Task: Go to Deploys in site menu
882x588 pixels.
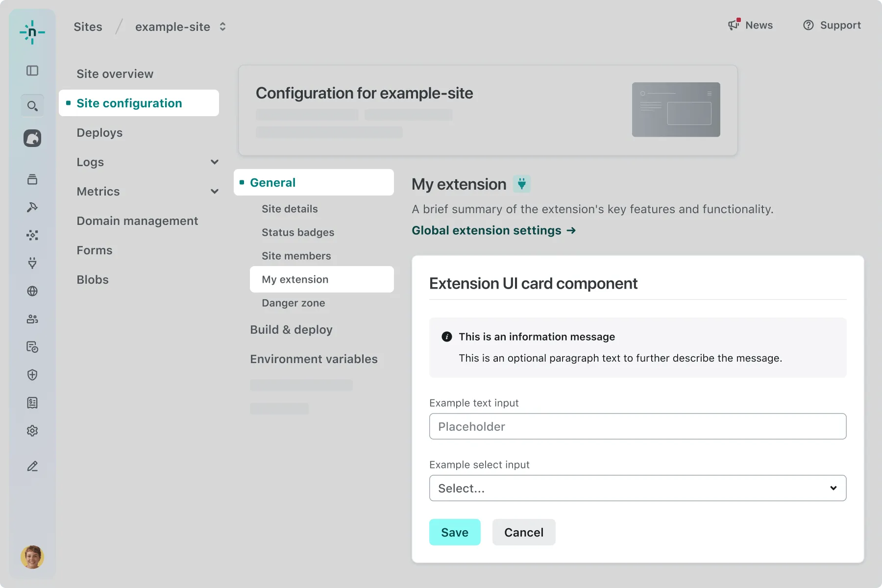Action: [x=99, y=133]
